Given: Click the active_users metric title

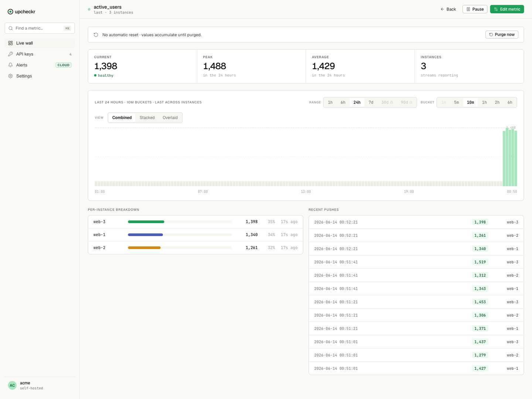Looking at the screenshot, I should point(108,7).
